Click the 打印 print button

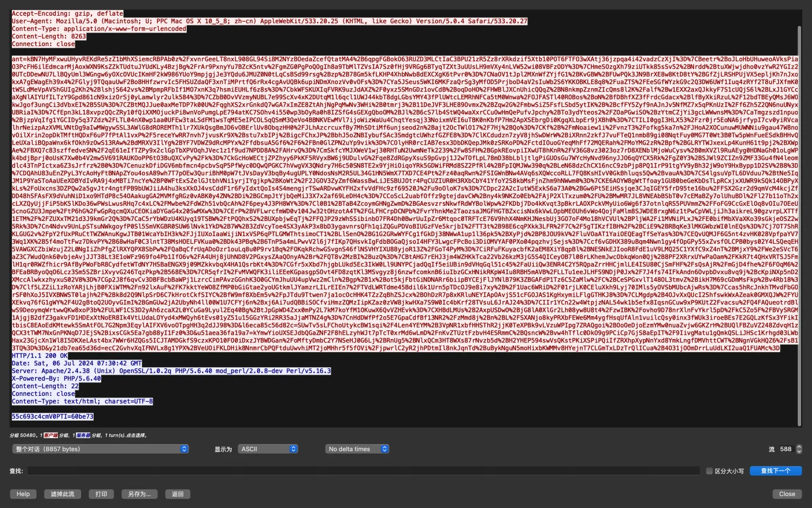coord(101,494)
